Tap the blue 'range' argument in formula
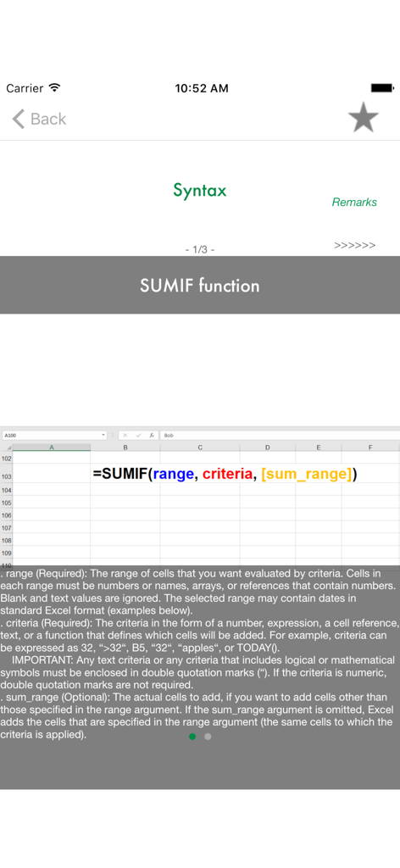The width and height of the screenshot is (400, 868). (x=174, y=475)
